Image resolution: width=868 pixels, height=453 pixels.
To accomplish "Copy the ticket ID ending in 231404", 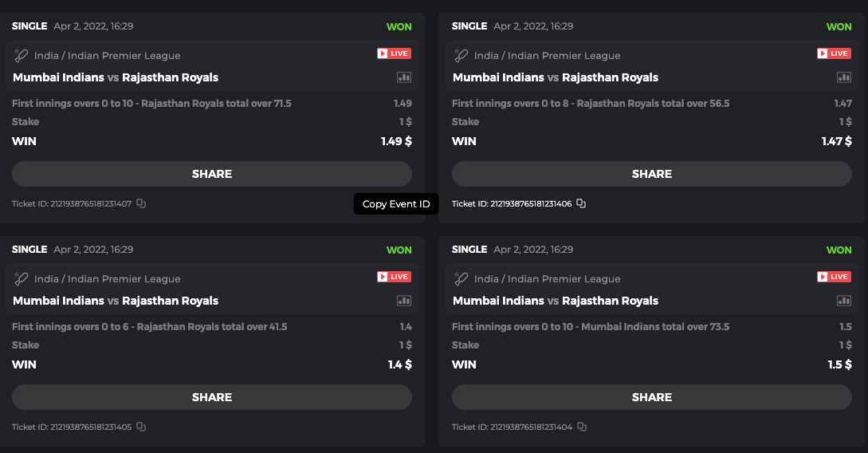I will (581, 427).
